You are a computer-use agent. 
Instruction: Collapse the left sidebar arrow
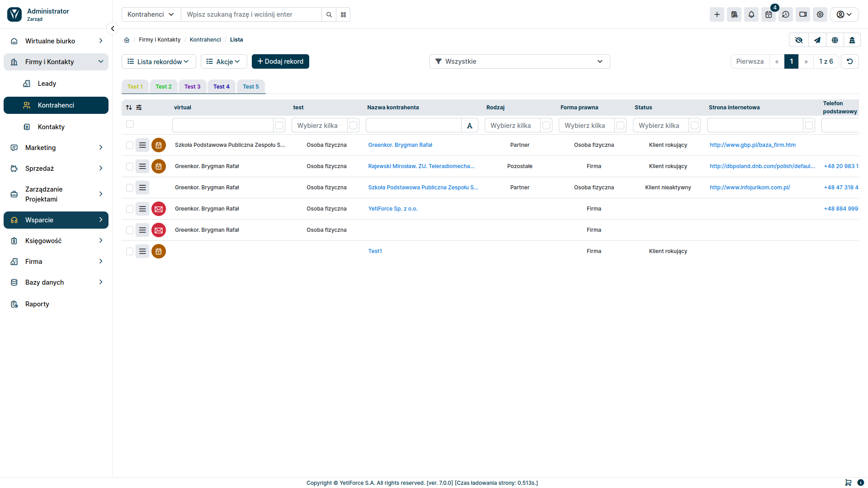point(113,28)
